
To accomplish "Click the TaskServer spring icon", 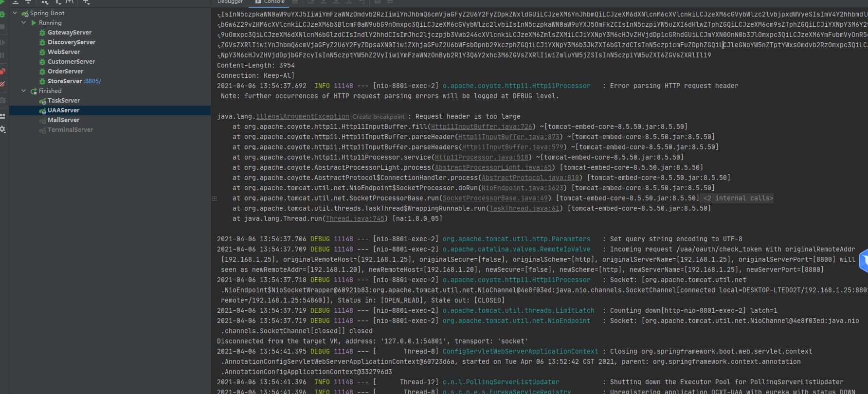I will pos(42,101).
